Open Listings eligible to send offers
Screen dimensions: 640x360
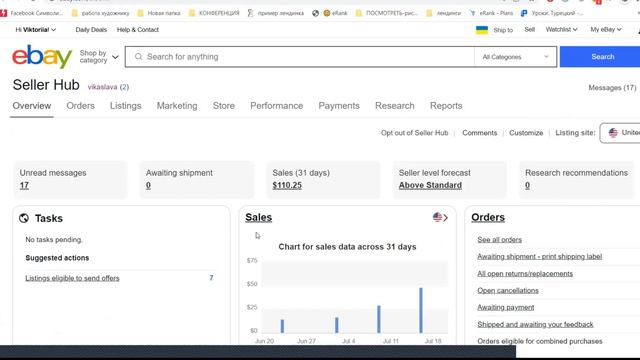(72, 278)
